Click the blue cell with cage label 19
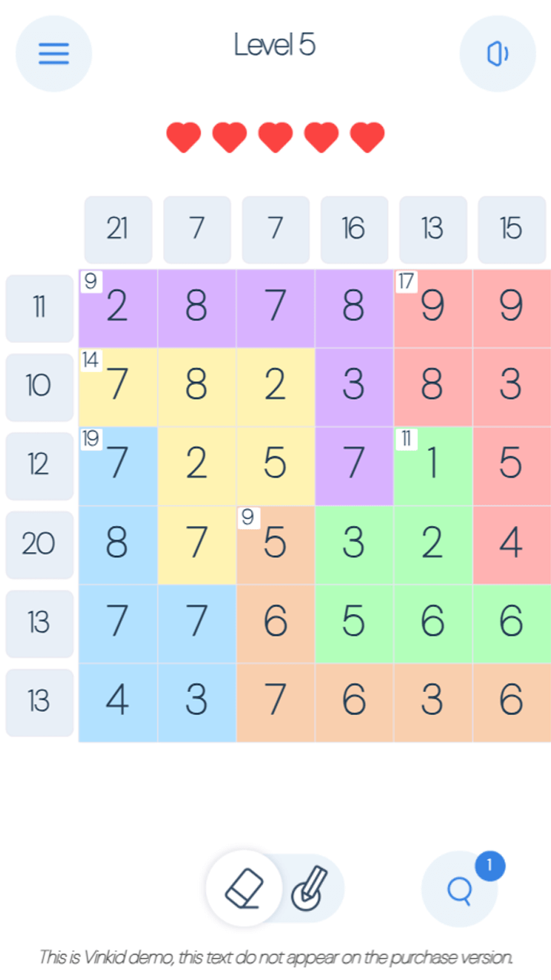This screenshot has width=551, height=980. [118, 465]
